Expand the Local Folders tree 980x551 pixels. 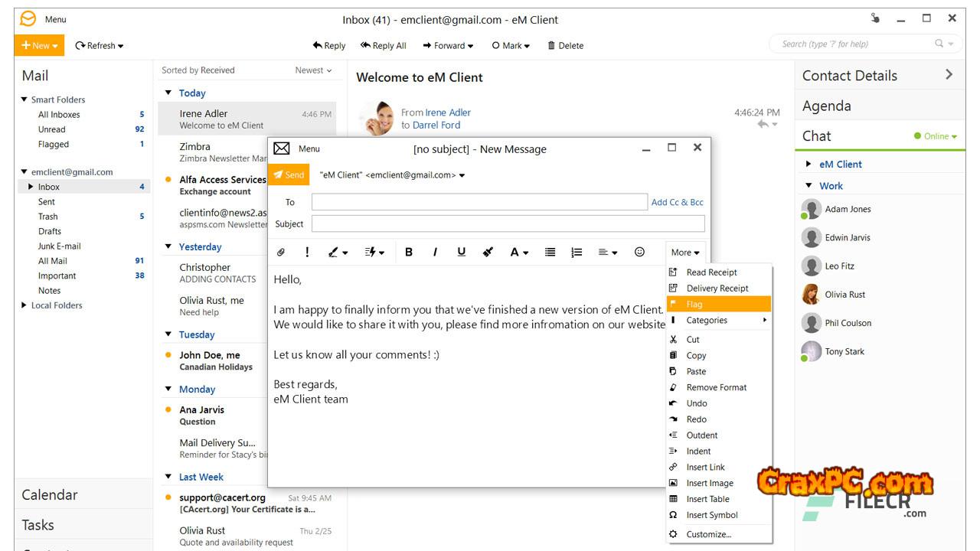pos(24,305)
